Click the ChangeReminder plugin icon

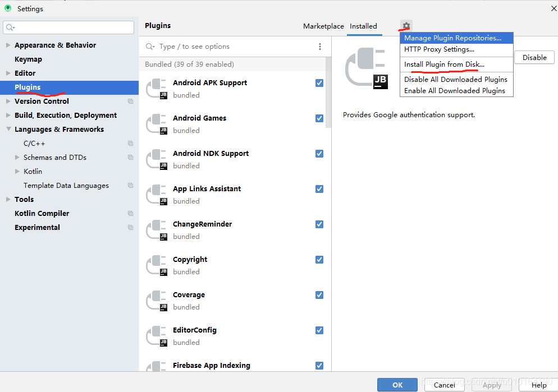pyautogui.click(x=156, y=229)
